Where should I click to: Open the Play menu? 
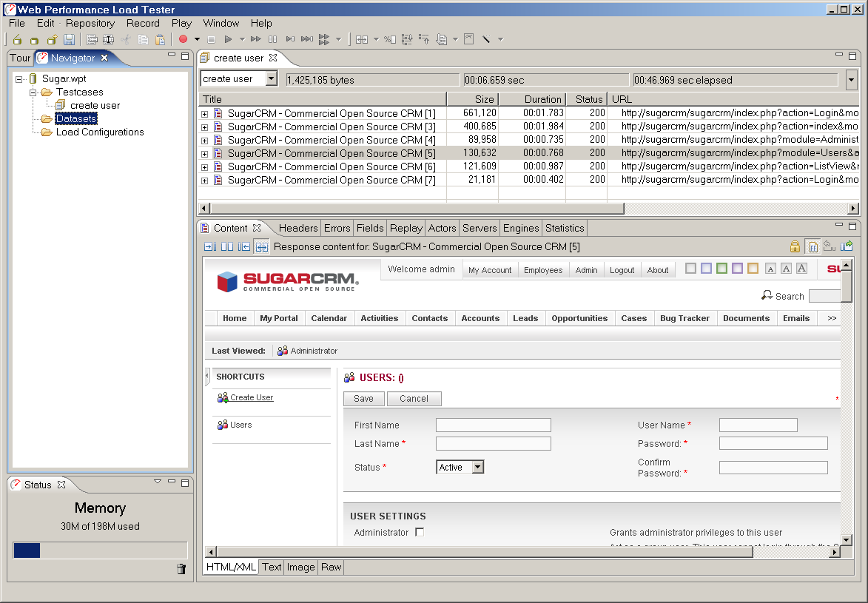click(181, 23)
